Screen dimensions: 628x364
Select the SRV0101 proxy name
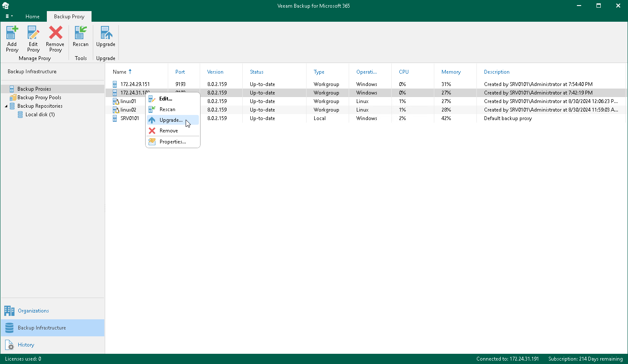[129, 118]
